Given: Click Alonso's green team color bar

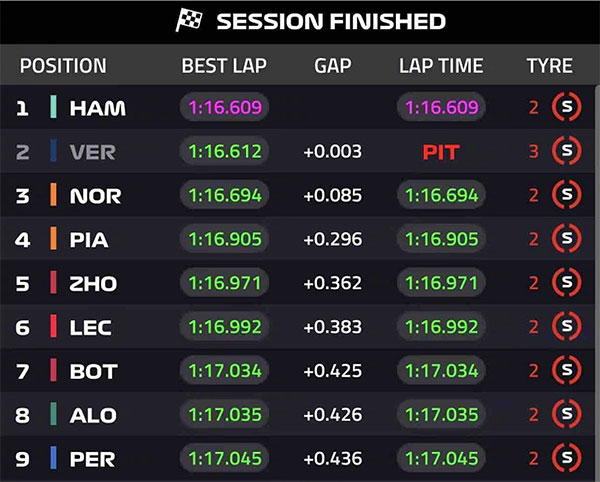Looking at the screenshot, I should tap(53, 416).
